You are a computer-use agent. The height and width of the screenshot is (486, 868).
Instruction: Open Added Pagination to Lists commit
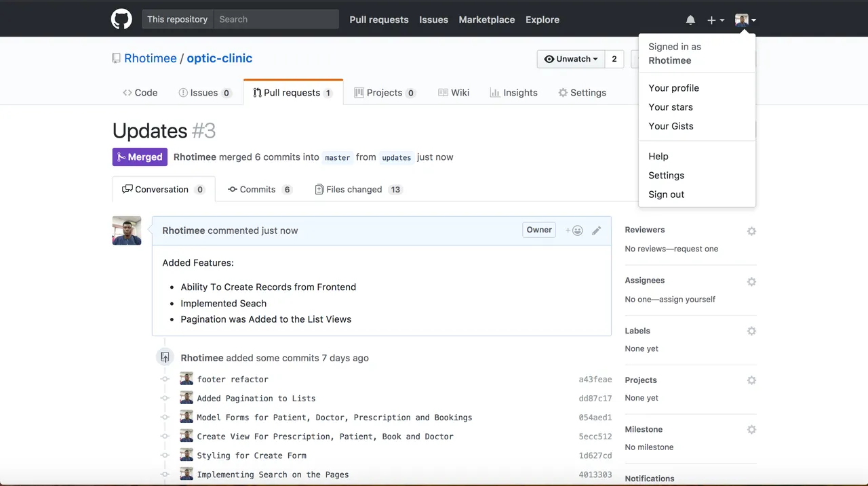[256, 399]
